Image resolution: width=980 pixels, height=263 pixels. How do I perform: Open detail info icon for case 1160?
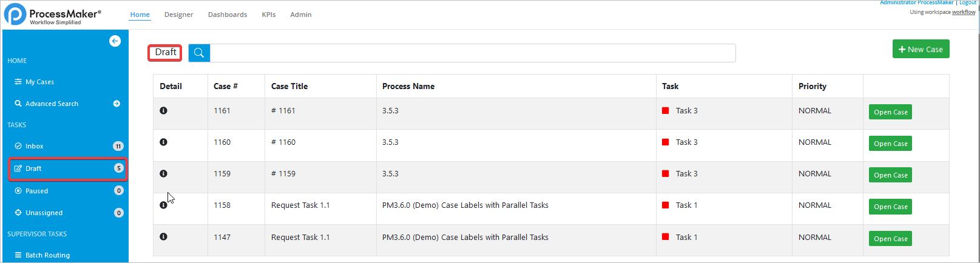163,142
